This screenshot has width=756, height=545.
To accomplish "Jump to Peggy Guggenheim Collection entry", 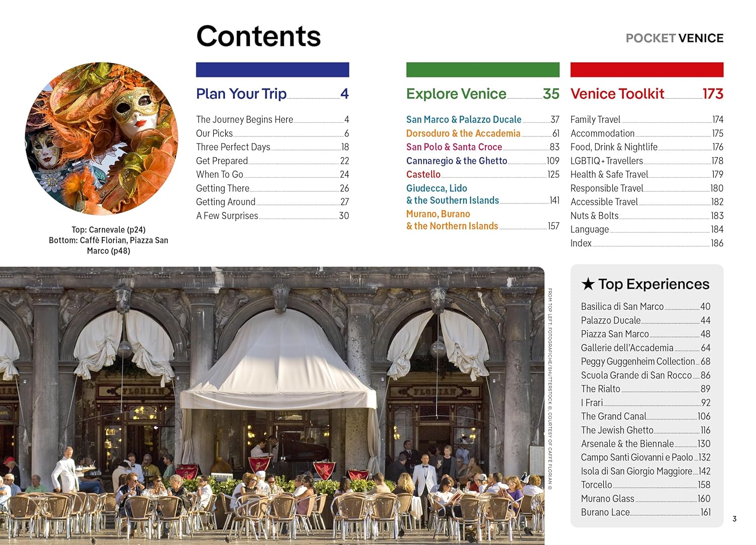I will click(646, 361).
